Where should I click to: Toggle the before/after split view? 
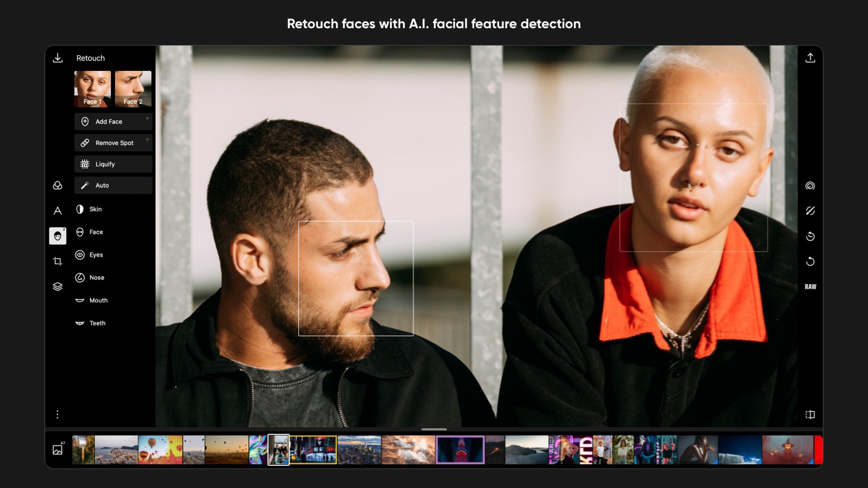click(x=810, y=414)
